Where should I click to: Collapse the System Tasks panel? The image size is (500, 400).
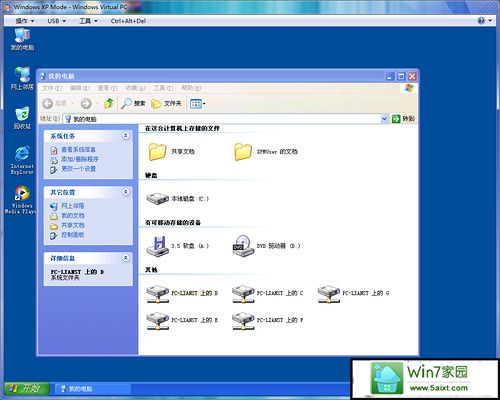(126, 136)
